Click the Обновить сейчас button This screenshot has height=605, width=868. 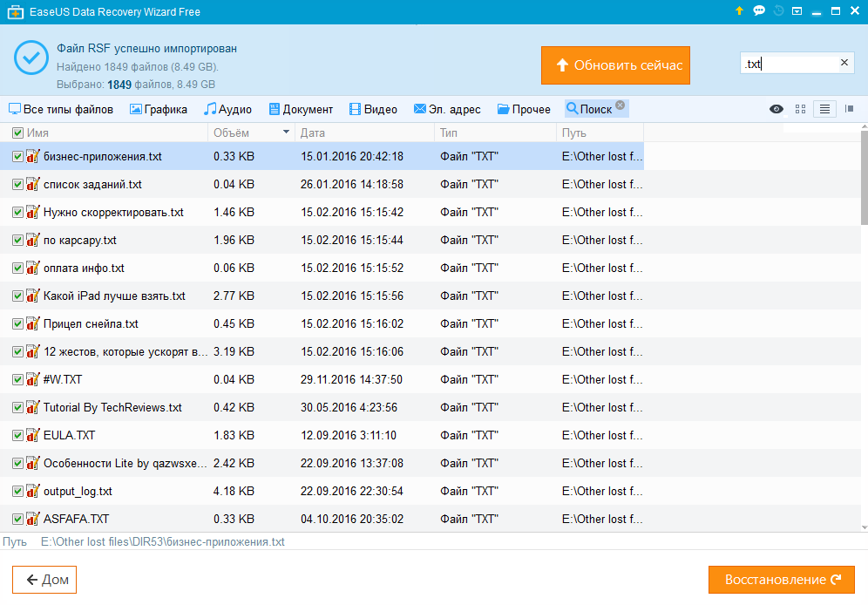[x=615, y=65]
